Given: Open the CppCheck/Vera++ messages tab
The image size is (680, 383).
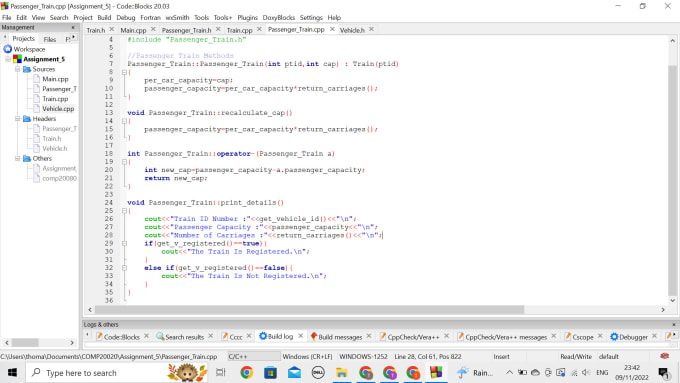Looking at the screenshot, I should coord(506,337).
